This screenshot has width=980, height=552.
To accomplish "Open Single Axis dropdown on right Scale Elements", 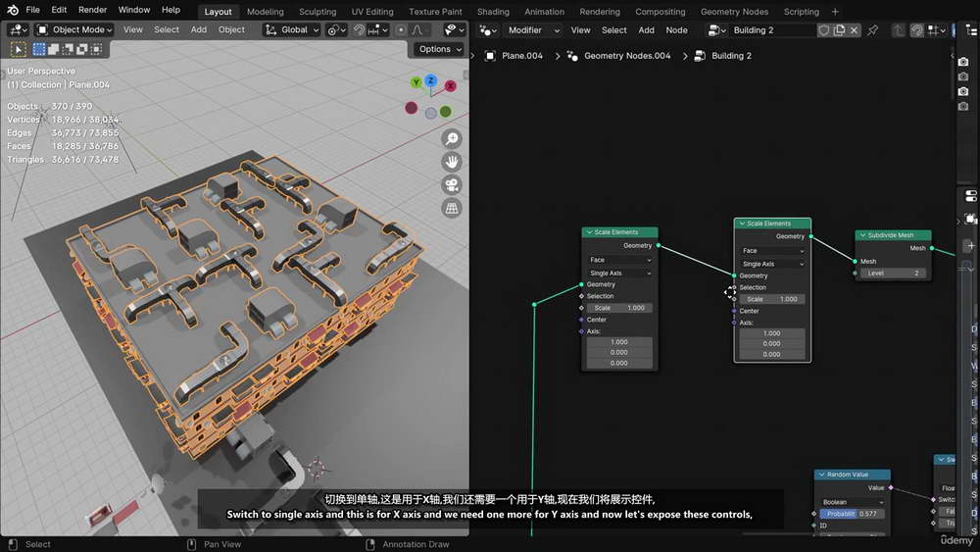I will pos(772,264).
